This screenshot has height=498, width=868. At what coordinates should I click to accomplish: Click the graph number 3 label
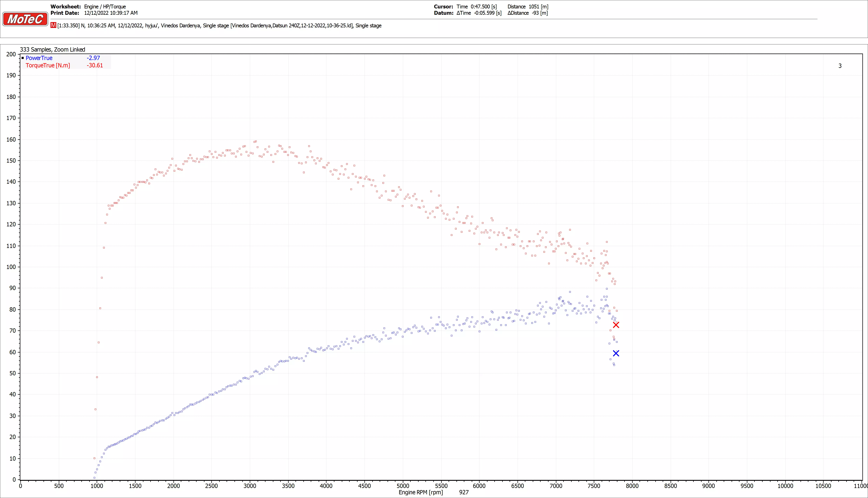click(840, 66)
